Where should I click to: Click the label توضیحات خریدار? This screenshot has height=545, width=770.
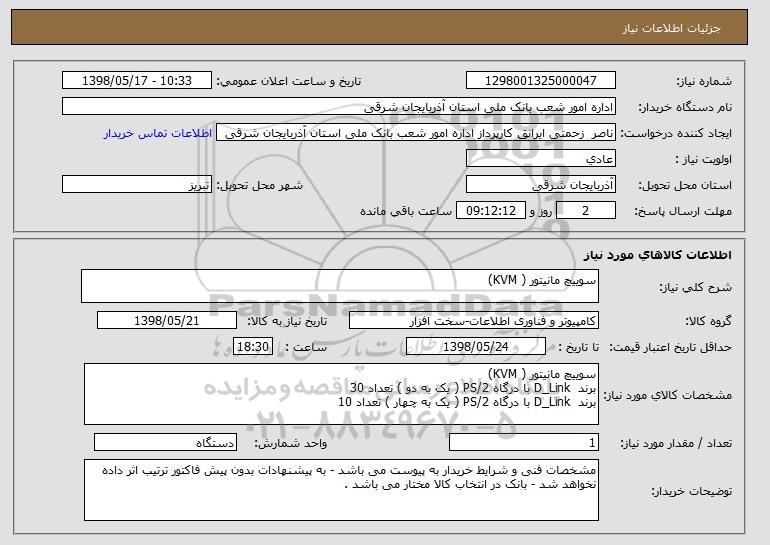pyautogui.click(x=691, y=491)
